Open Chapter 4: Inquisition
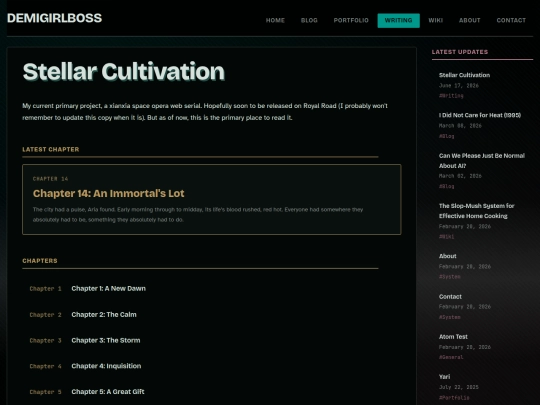 click(106, 366)
